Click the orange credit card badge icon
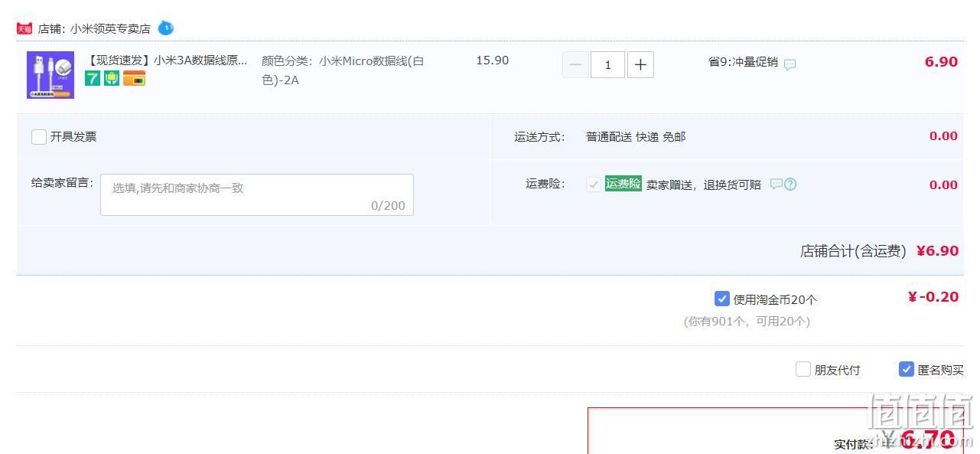This screenshot has width=980, height=454. 134,77
